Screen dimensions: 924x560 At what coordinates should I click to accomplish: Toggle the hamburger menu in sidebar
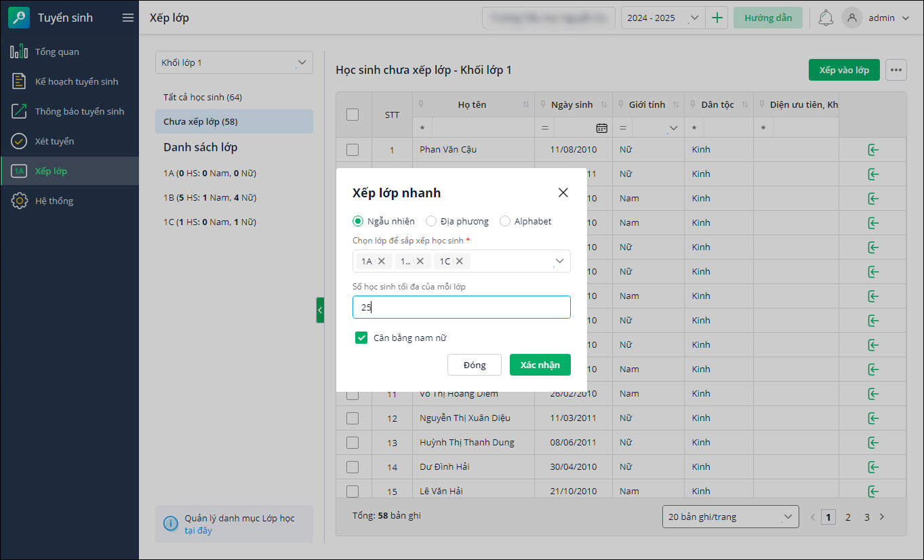coord(127,18)
